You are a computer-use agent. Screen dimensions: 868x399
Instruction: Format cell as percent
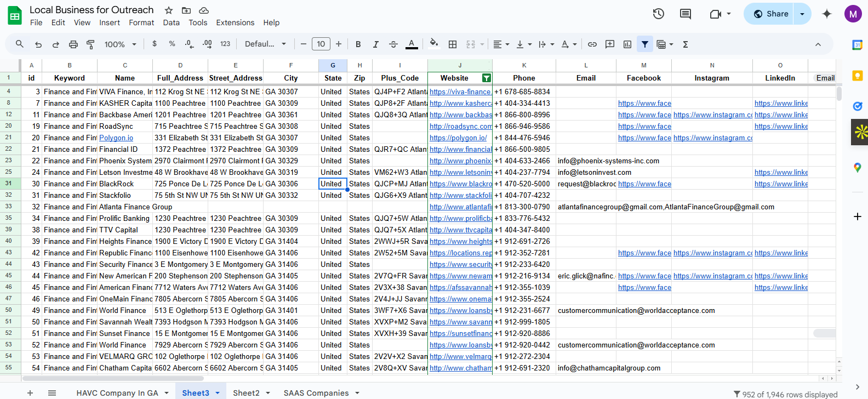pos(172,44)
